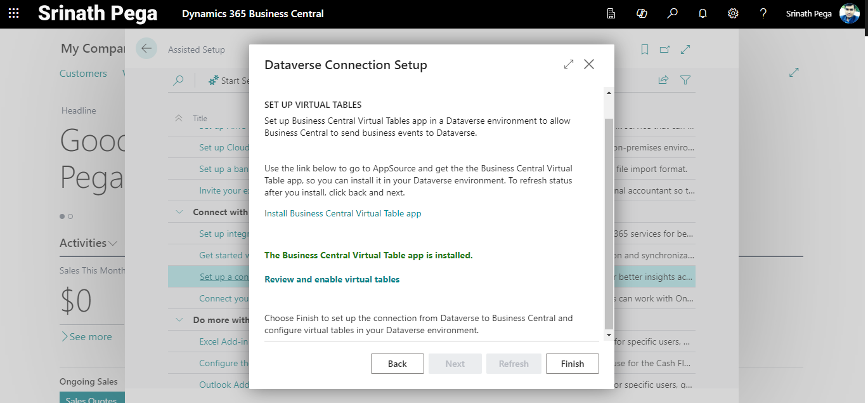868x403 pixels.
Task: Click the Copilot icon in top bar
Action: pos(642,13)
